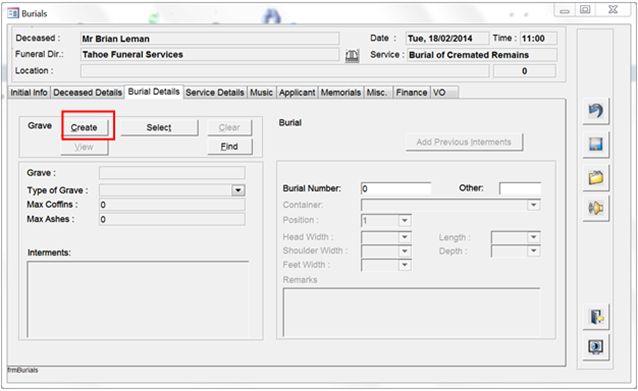Click the Remarks text area
Viewport: 638px width, 391px height.
[x=411, y=312]
